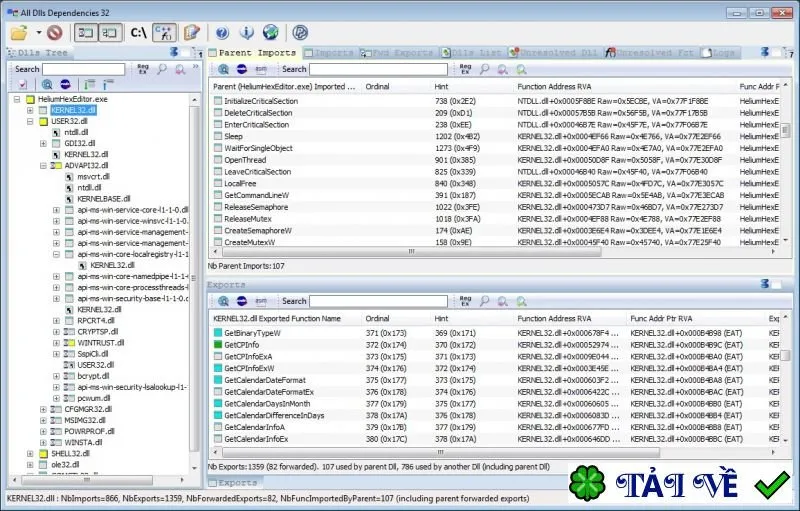Expand the top-level KERNEL32.dll node
This screenshot has height=511, width=800.
pyautogui.click(x=30, y=110)
